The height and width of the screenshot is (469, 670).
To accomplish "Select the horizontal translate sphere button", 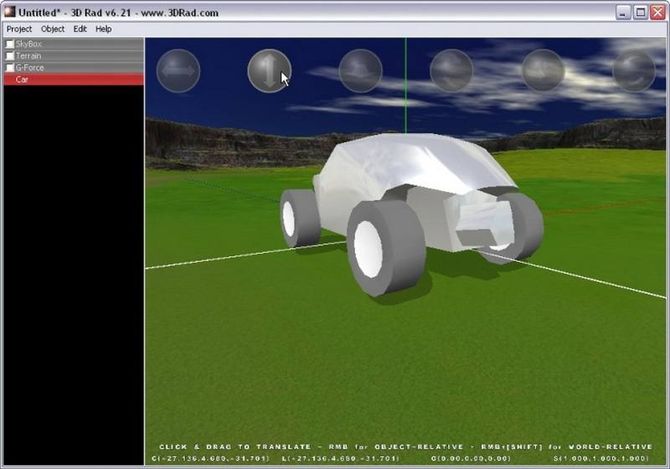I will [x=178, y=71].
